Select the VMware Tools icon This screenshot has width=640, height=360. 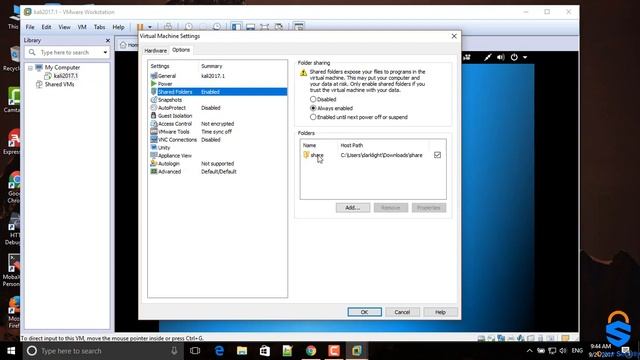tap(154, 131)
